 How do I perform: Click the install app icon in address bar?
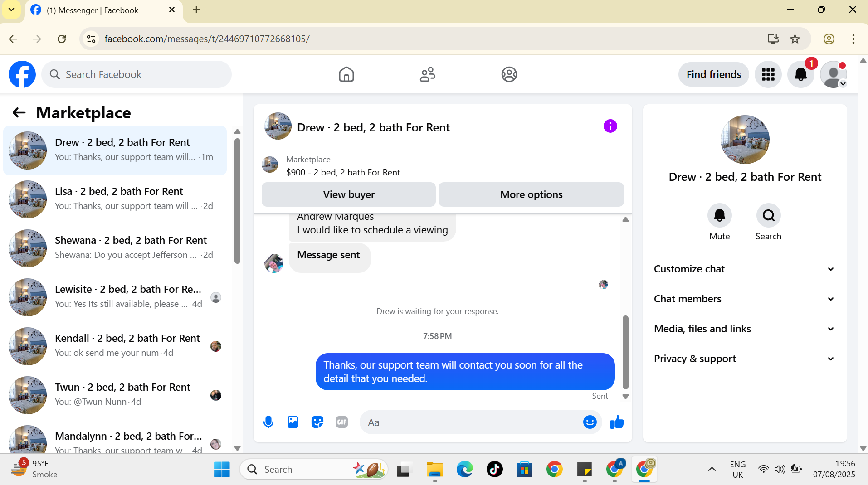click(773, 39)
